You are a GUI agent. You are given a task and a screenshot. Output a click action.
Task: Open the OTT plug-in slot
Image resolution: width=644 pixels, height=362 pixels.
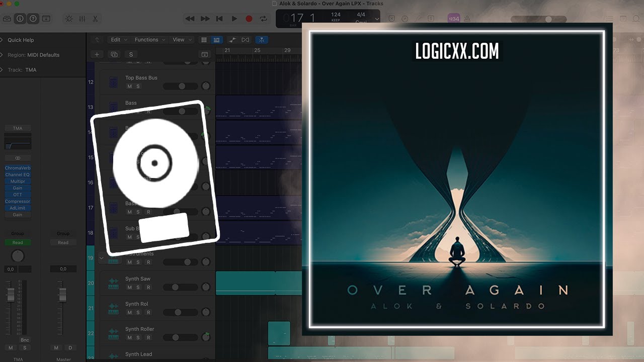(18, 195)
